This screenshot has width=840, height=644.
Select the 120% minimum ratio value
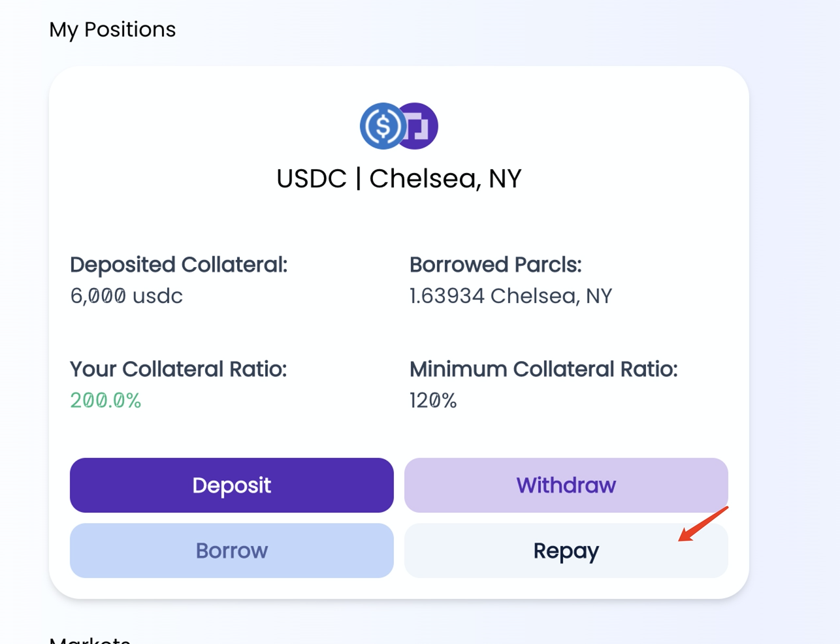432,400
